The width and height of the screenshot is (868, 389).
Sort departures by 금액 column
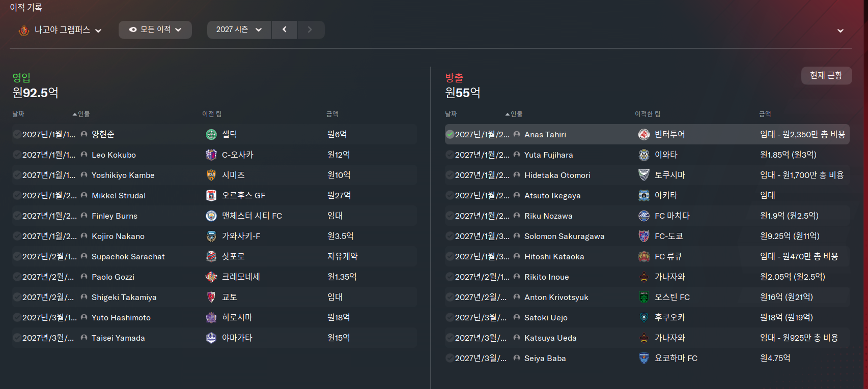click(x=765, y=114)
